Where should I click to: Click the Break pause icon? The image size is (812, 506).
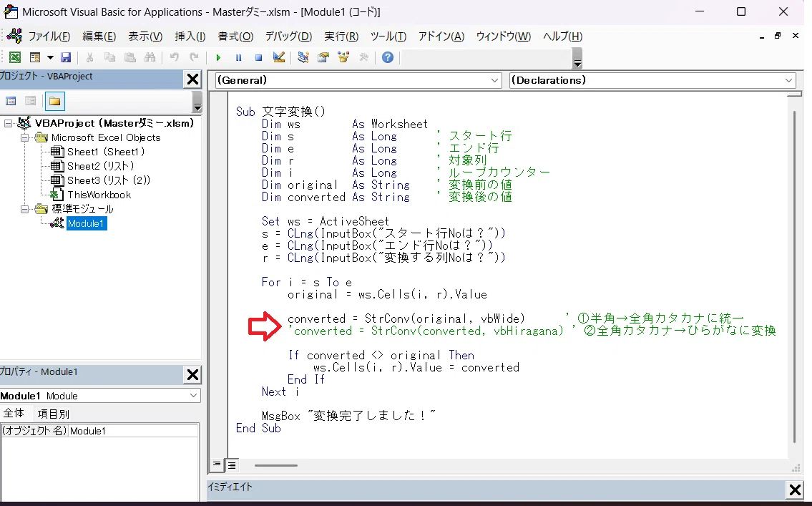point(238,57)
